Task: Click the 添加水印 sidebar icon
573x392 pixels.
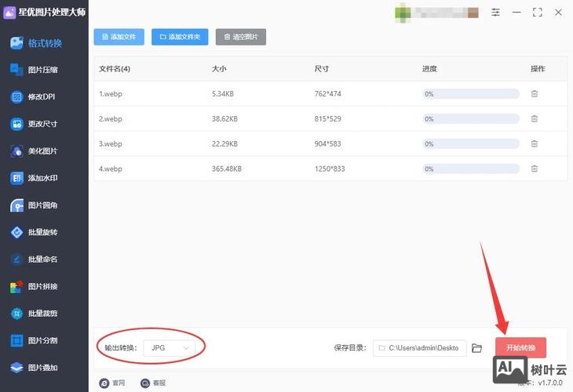Action: click(16, 178)
